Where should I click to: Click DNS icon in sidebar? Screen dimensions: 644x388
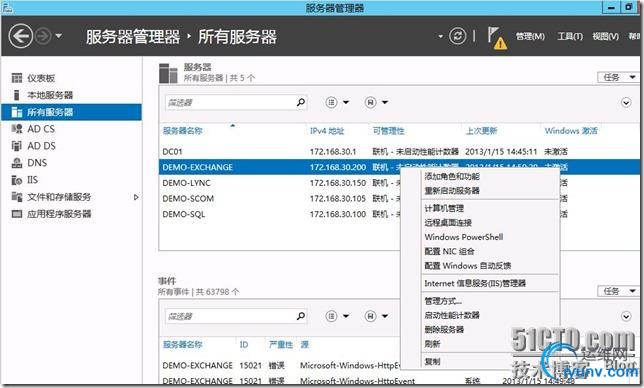click(17, 163)
